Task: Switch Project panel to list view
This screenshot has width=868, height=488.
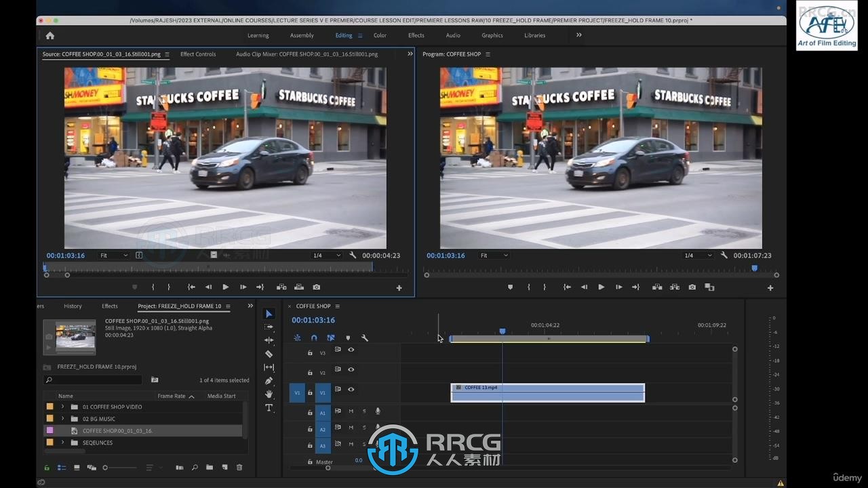Action: (x=62, y=468)
